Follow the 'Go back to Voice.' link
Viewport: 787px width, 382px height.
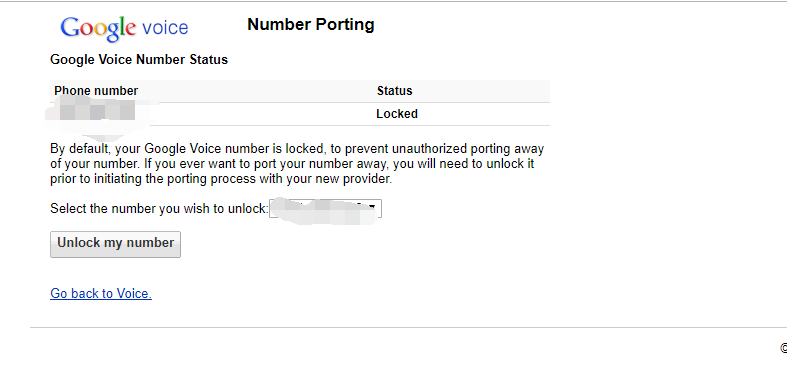101,294
